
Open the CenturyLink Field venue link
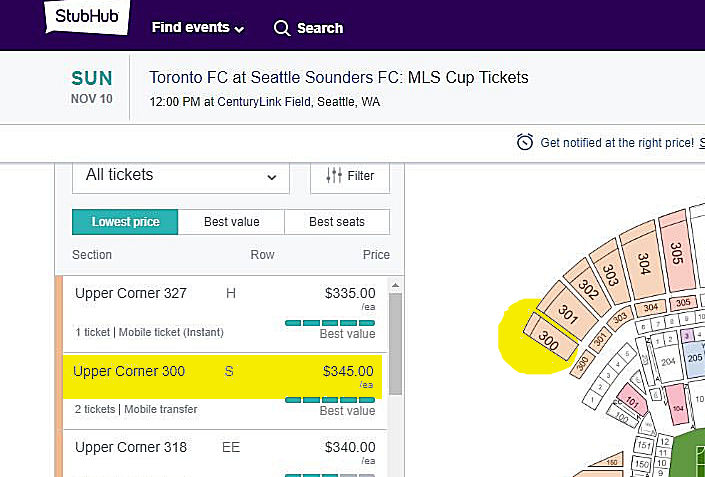click(264, 102)
